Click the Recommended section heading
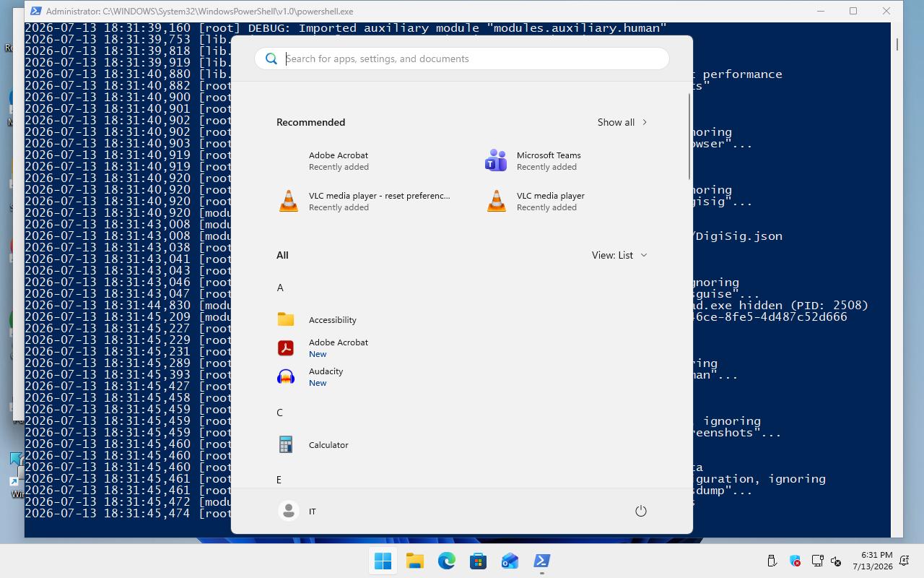 coord(310,122)
